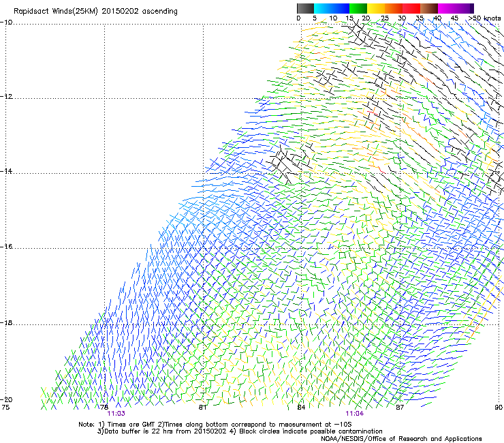Select the orange 25-30 knots color segment
This screenshot has width=504, height=443.
tap(394, 8)
